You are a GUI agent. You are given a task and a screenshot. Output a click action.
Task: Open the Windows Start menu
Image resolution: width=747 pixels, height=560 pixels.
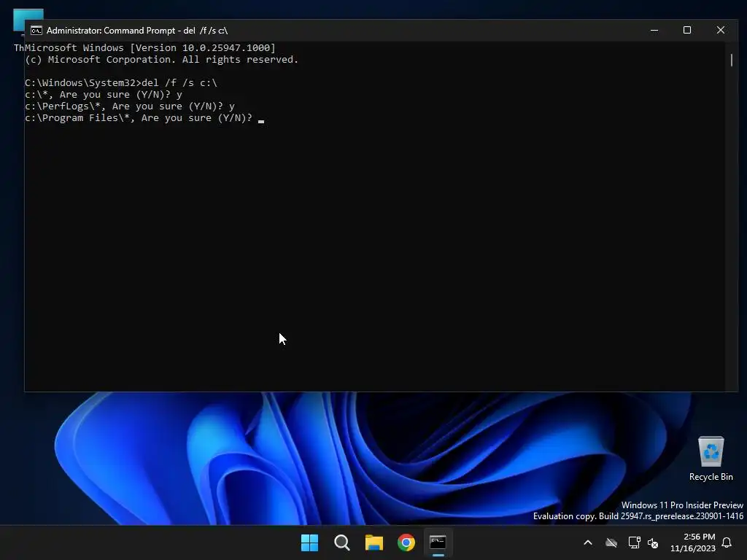[x=309, y=542]
